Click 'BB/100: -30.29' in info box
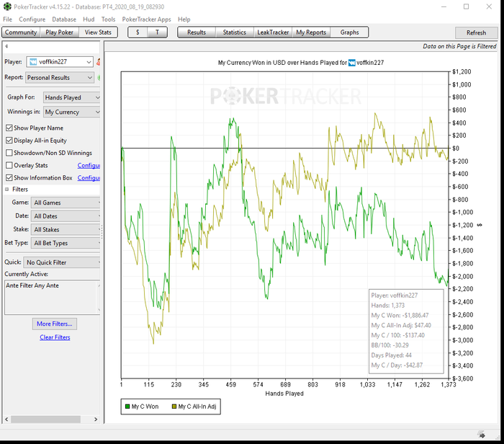The image size is (504, 444). pos(390,345)
